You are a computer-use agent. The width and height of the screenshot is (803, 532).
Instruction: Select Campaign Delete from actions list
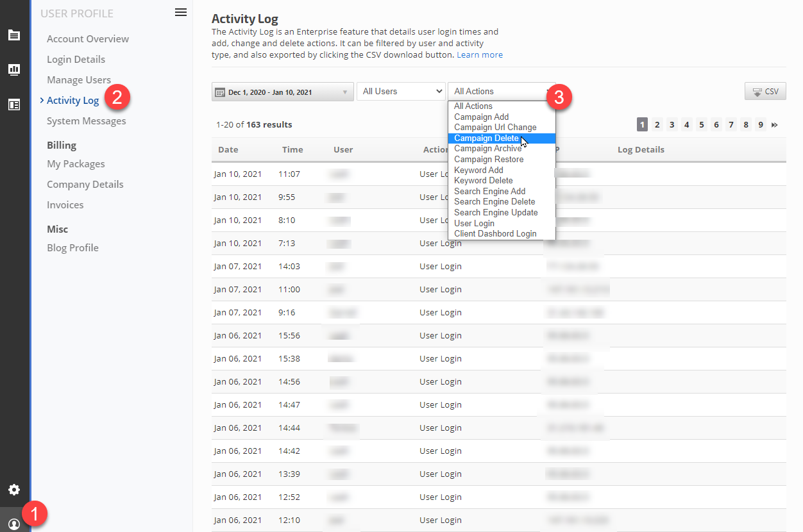click(x=486, y=138)
